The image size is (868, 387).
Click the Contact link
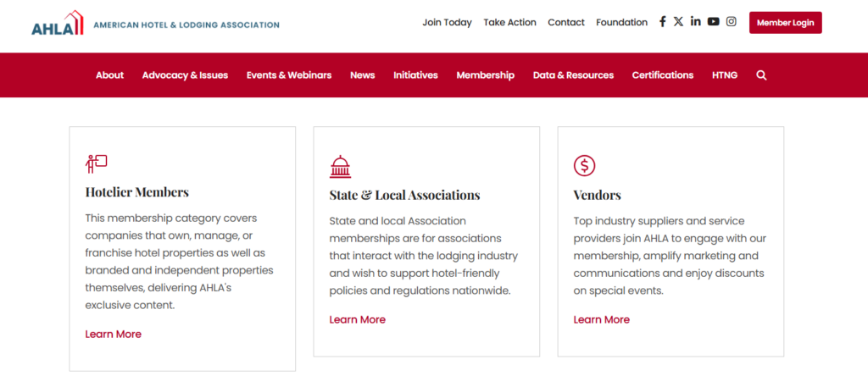pyautogui.click(x=566, y=23)
